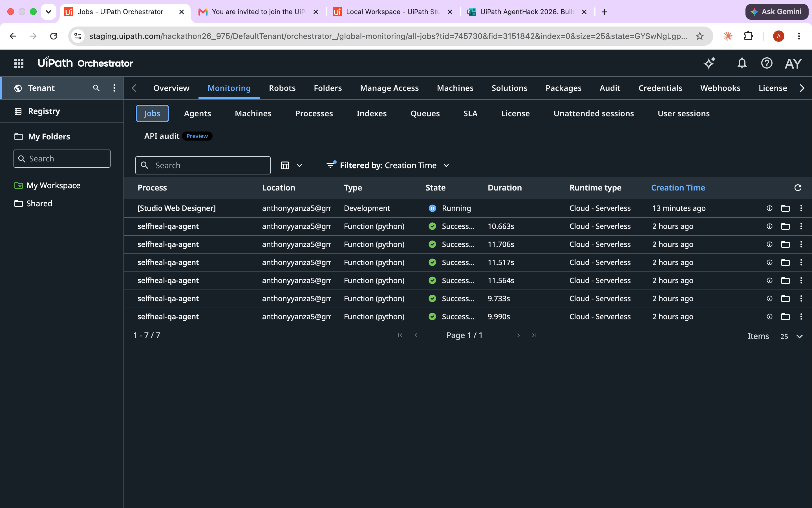812x508 pixels.
Task: Open the Unattended sessions sub-tab
Action: pyautogui.click(x=593, y=113)
